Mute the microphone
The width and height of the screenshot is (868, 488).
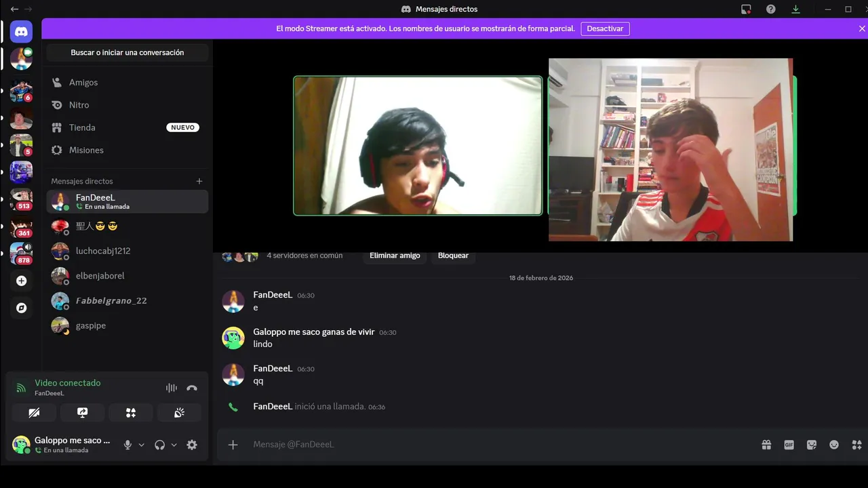pyautogui.click(x=127, y=445)
